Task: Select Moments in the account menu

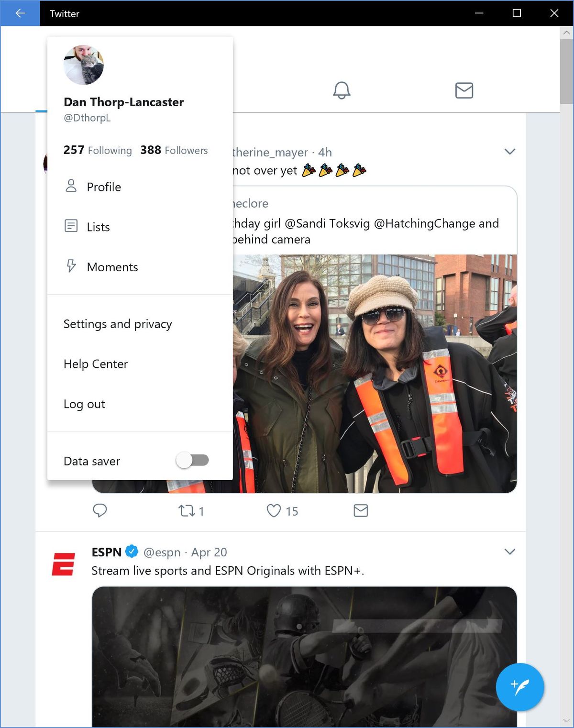Action: [x=112, y=267]
